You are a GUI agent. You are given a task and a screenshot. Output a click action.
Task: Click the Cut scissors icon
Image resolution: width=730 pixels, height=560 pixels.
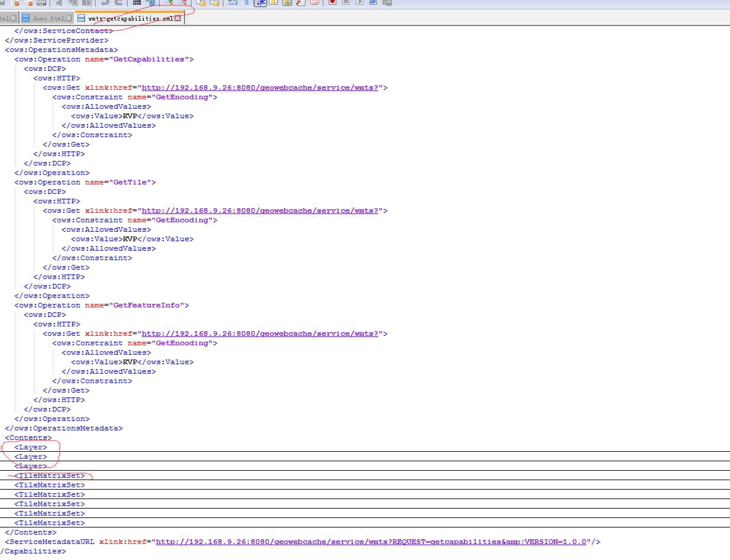[x=59, y=2]
